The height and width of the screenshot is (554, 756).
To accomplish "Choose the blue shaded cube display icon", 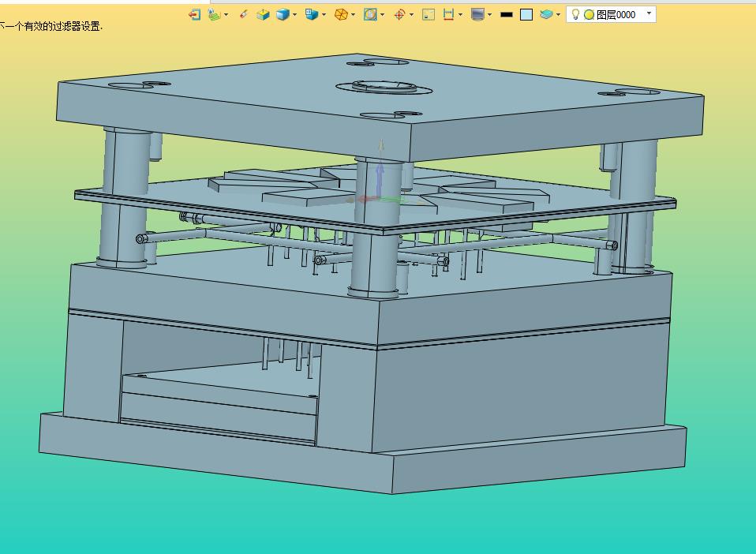I will pos(283,14).
